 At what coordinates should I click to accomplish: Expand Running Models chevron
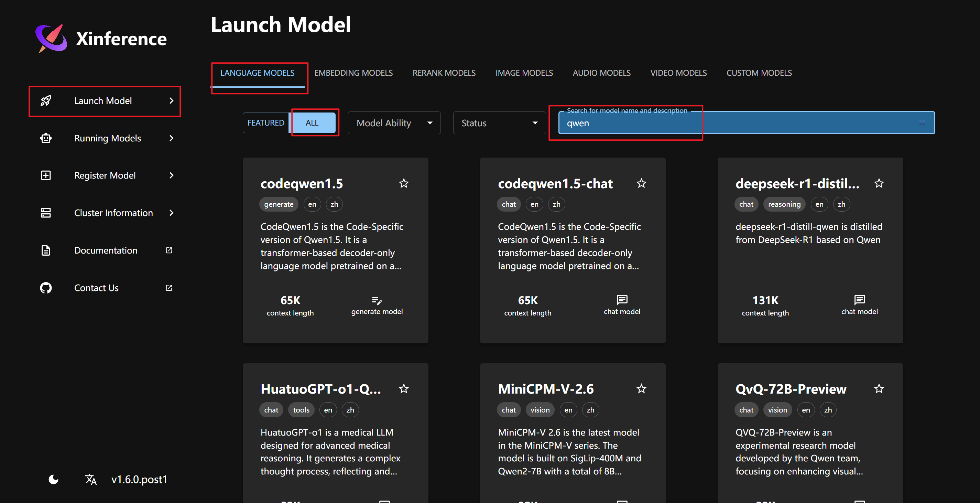(171, 138)
